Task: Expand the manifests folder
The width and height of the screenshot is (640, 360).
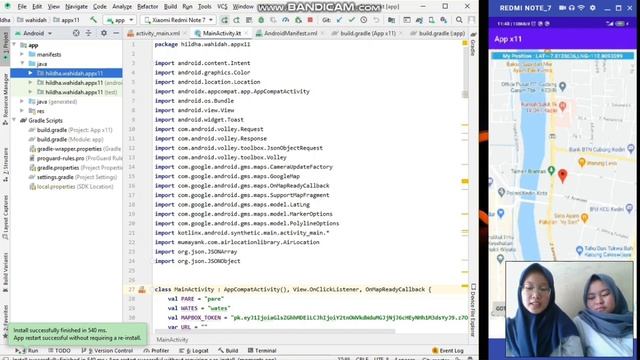Action: 22,54
